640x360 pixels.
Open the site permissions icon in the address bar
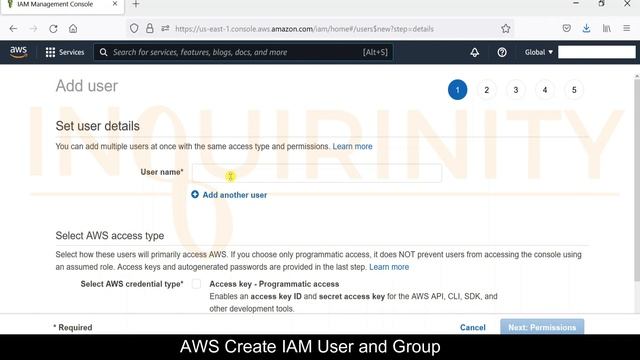click(165, 28)
